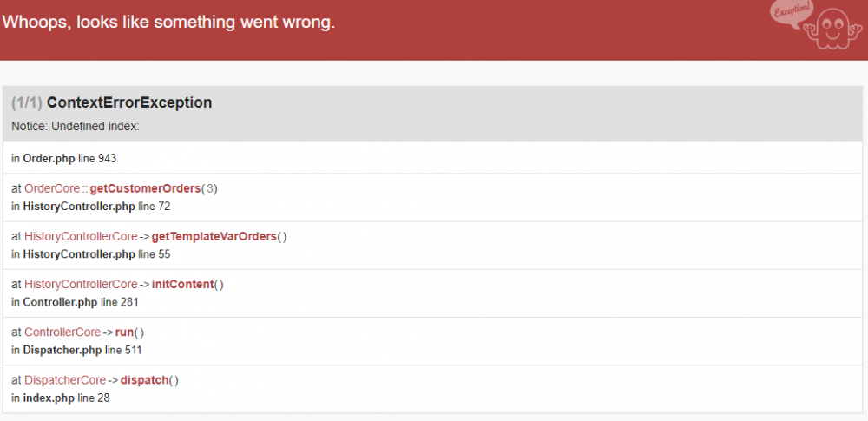Screen dimensions: 868x421
Task: Open the getCustomerOrders method link
Action: 145,188
